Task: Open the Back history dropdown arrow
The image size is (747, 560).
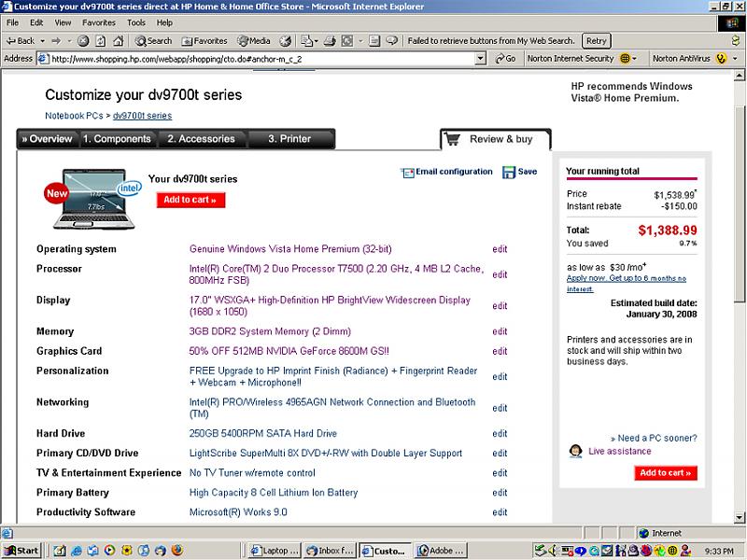Action: point(42,41)
